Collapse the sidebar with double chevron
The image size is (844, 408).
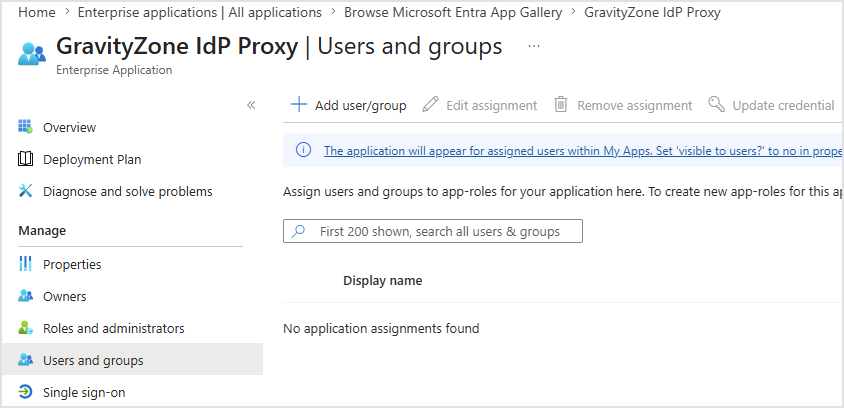[251, 105]
